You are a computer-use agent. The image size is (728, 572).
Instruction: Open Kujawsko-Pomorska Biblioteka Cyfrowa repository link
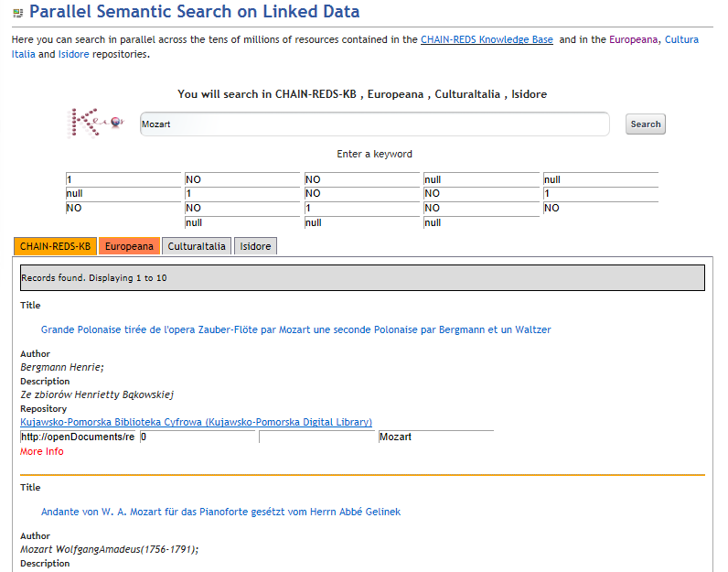coord(196,422)
